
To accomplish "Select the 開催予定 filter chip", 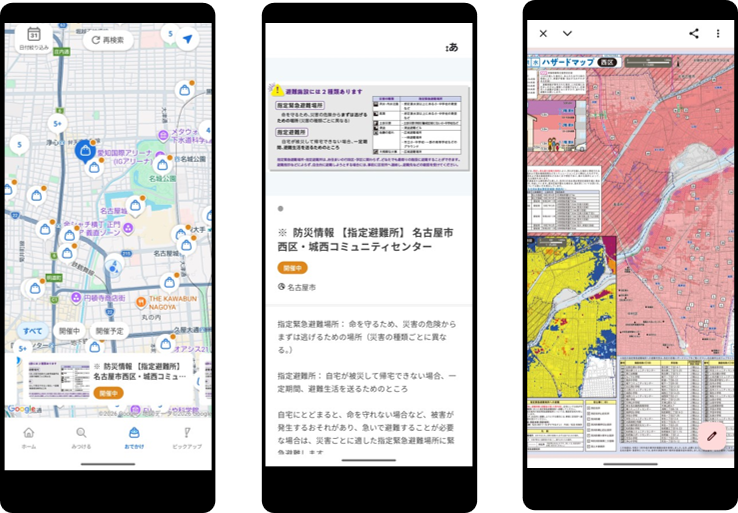I will click(110, 331).
